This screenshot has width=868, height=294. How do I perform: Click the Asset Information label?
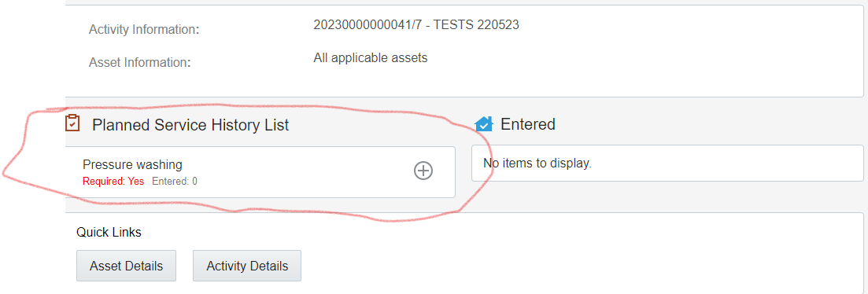(139, 62)
